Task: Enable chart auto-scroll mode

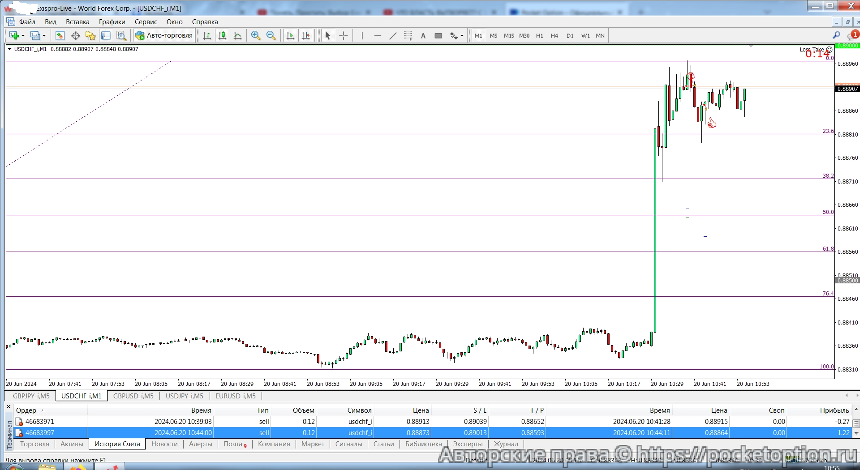Action: 290,36
